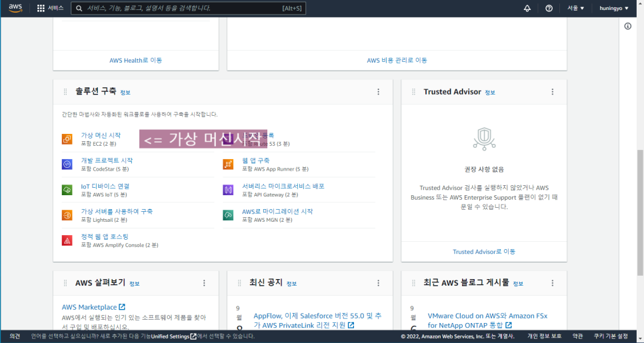
Task: Click the Lightsail icon beside 가상 서버를 사용하여 구축
Action: [x=67, y=215]
